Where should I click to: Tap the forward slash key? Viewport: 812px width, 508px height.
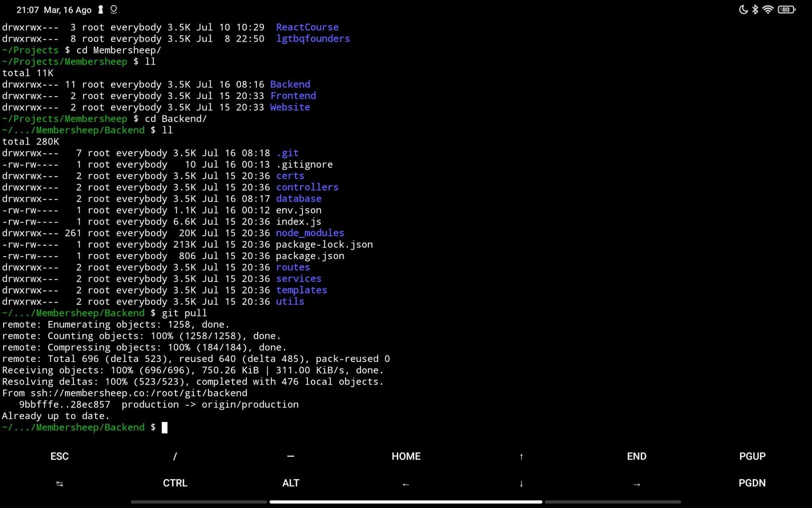(x=174, y=456)
